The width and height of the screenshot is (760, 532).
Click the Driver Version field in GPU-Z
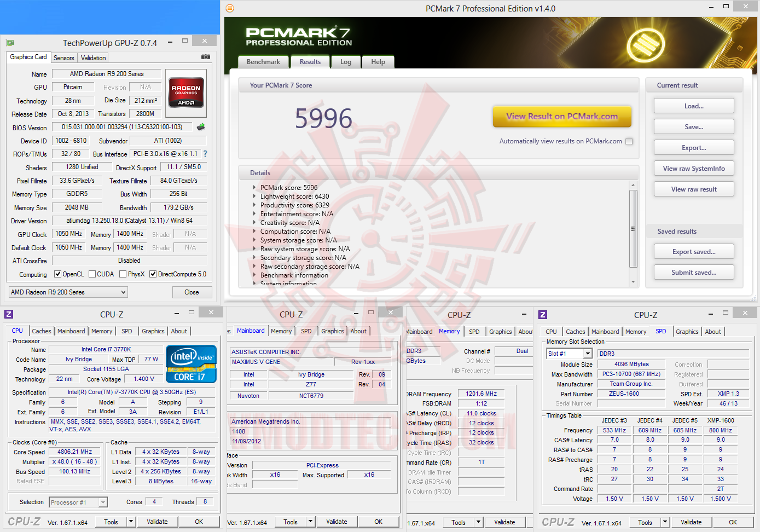pyautogui.click(x=129, y=221)
